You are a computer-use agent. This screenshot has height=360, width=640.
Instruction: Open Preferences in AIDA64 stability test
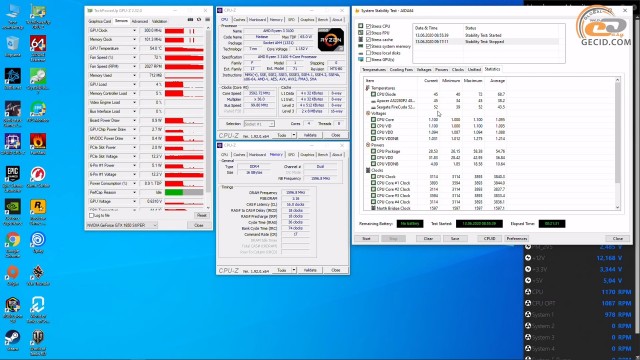pos(517,238)
